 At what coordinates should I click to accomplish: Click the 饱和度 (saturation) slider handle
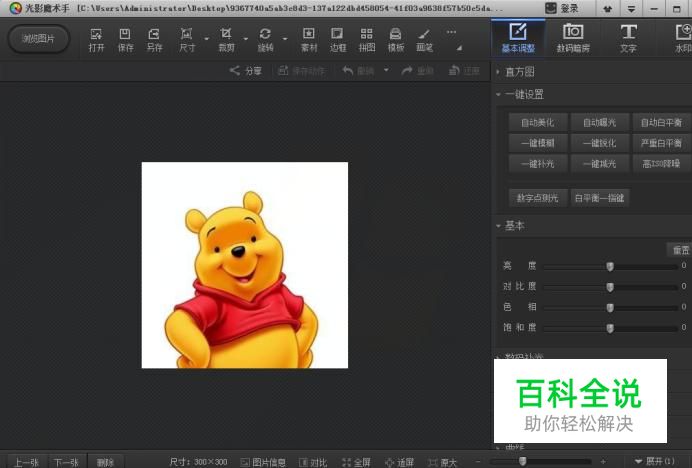click(610, 328)
